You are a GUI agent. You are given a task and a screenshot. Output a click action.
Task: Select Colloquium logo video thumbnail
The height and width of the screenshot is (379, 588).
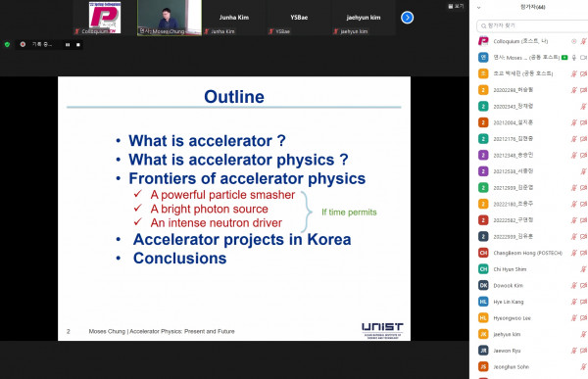pyautogui.click(x=105, y=18)
